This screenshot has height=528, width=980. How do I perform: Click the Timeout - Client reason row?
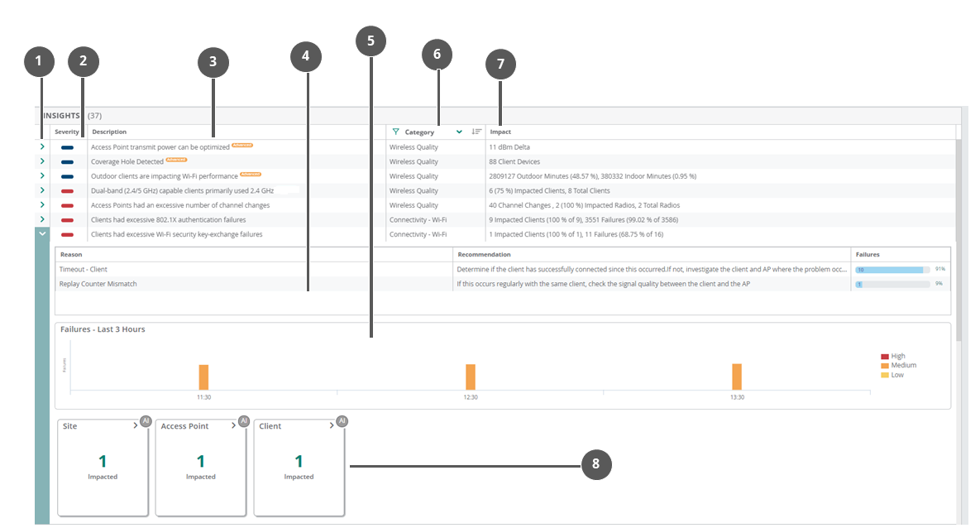[x=503, y=269]
